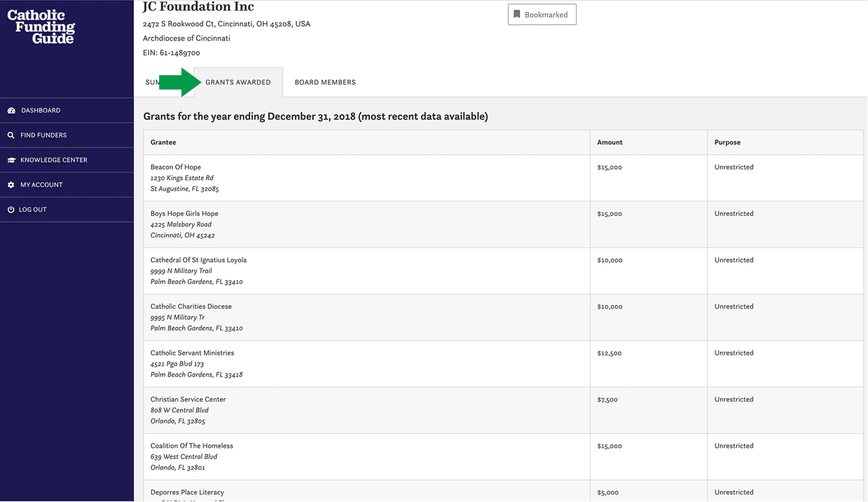
Task: Select the Beacon Of Hope grantee
Action: [175, 167]
